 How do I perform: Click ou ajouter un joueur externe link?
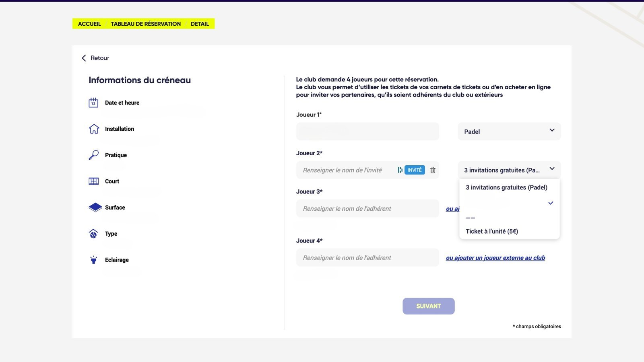coord(495,258)
